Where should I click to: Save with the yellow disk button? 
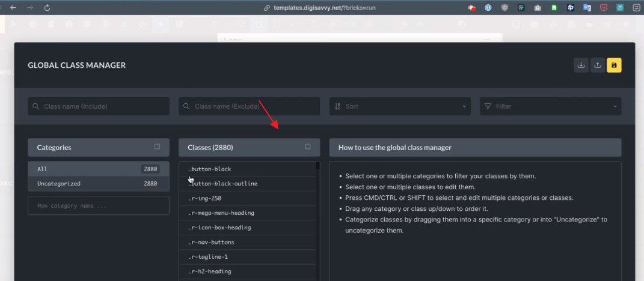[x=614, y=65]
